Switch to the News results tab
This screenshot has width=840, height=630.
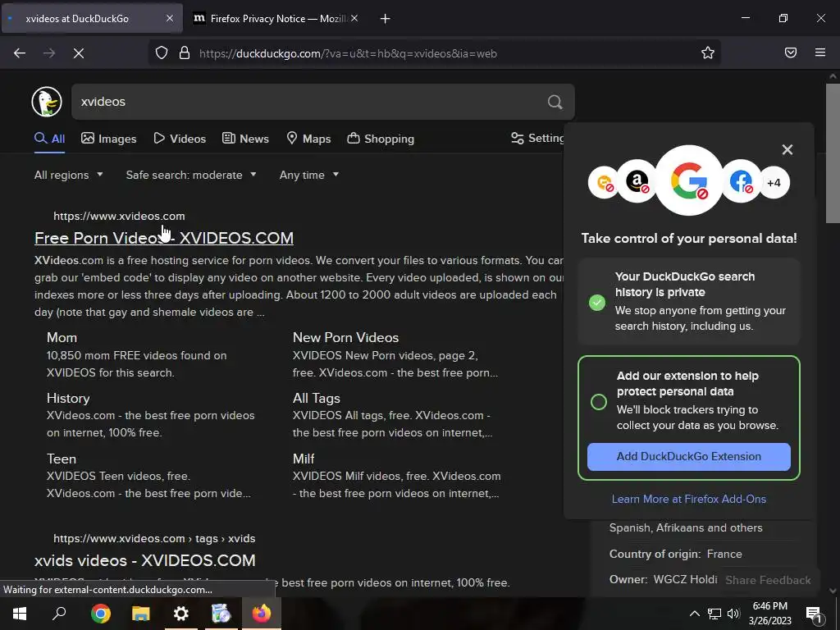coord(245,139)
